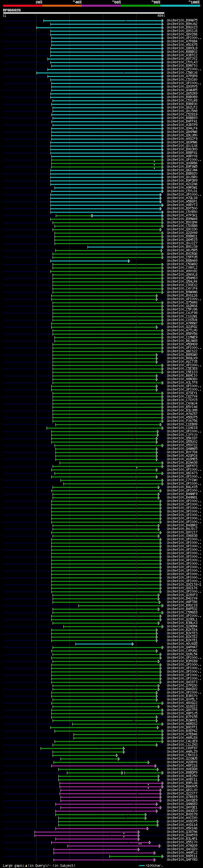Screen dimensions: 203x868
Task: Select hit UniRef100_C4LUE9
Action: click(x=182, y=741)
